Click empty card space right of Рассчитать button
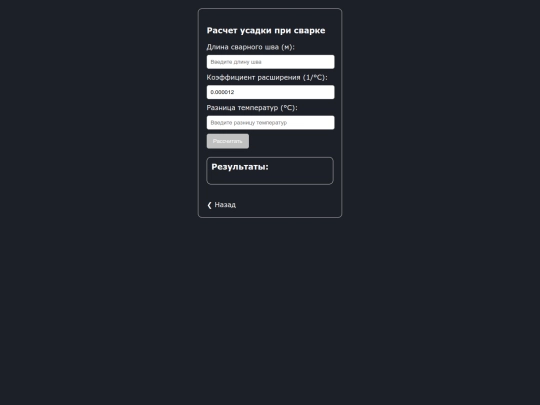Viewport: 540px width, 405px height. coord(291,141)
